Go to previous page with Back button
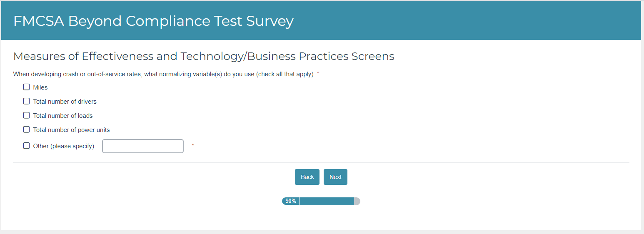The image size is (644, 234). (307, 177)
